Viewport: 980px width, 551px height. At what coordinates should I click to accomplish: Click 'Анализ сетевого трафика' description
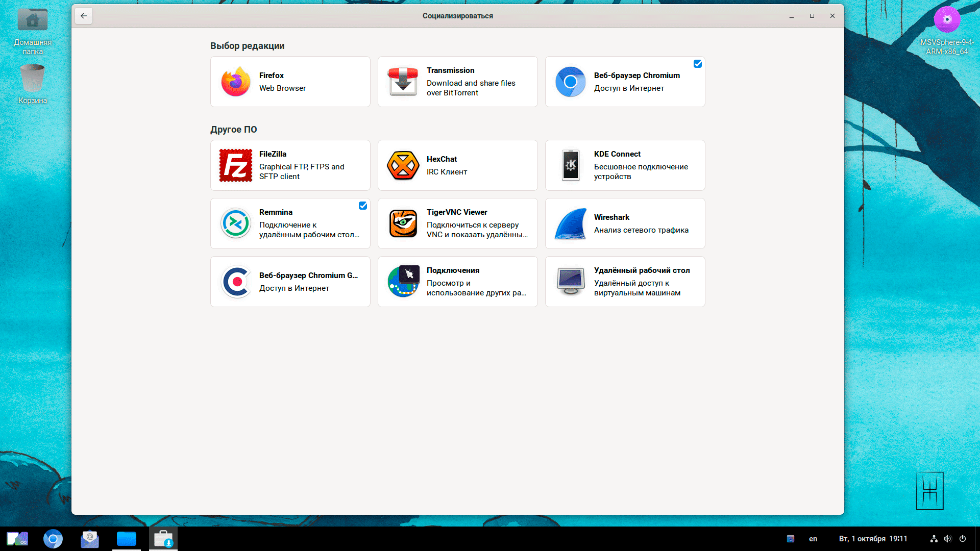tap(641, 230)
